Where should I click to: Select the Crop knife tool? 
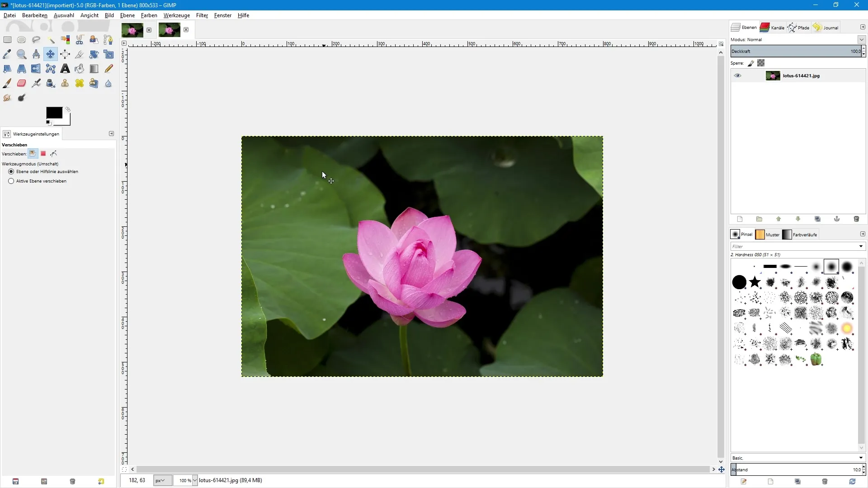pyautogui.click(x=80, y=54)
